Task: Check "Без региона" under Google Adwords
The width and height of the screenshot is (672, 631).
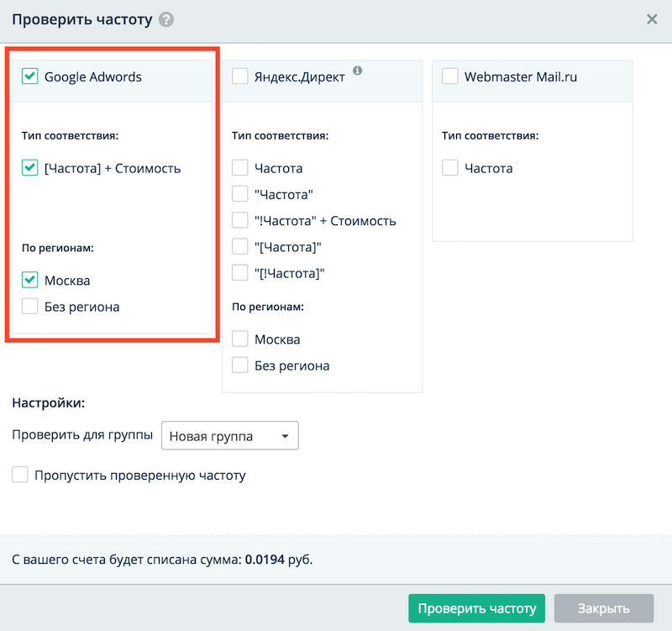Action: (x=30, y=307)
